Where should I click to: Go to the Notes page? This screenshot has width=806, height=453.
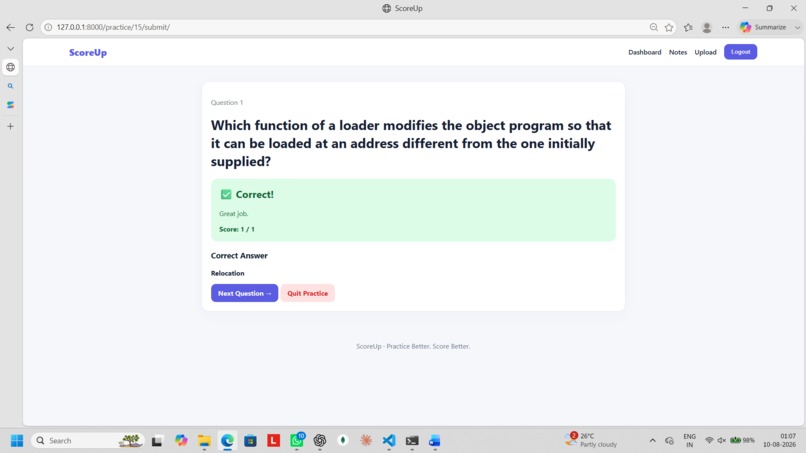click(x=677, y=52)
